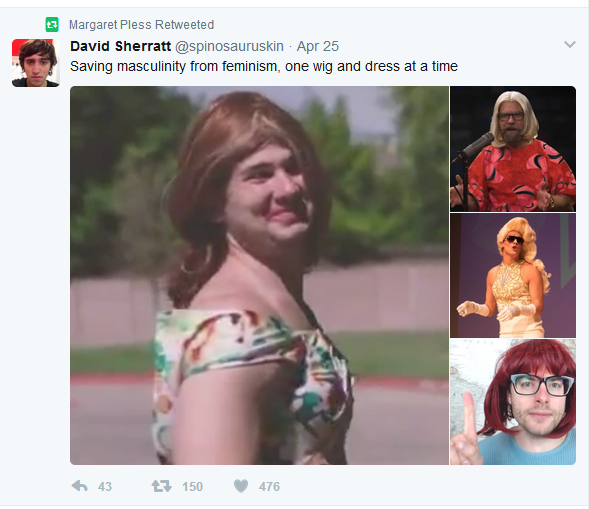Open David Sherratt's profile avatar

(x=36, y=63)
